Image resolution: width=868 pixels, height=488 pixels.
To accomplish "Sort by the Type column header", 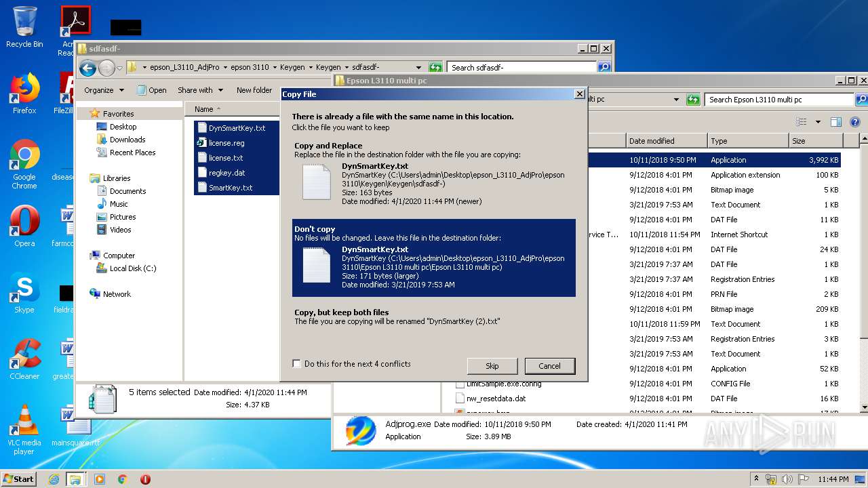I will pyautogui.click(x=748, y=141).
